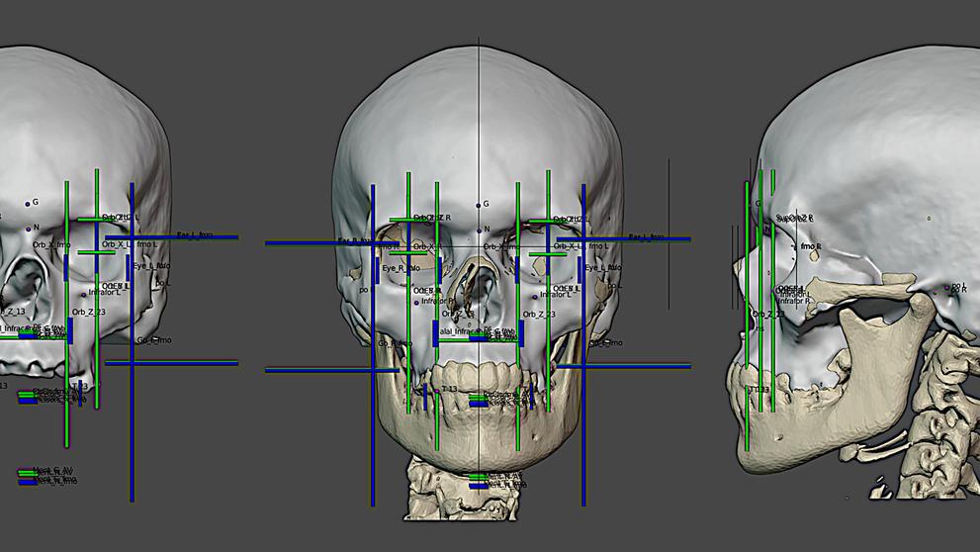Select the G landmark point on frontal skull
980x552 pixels.
coord(478,205)
